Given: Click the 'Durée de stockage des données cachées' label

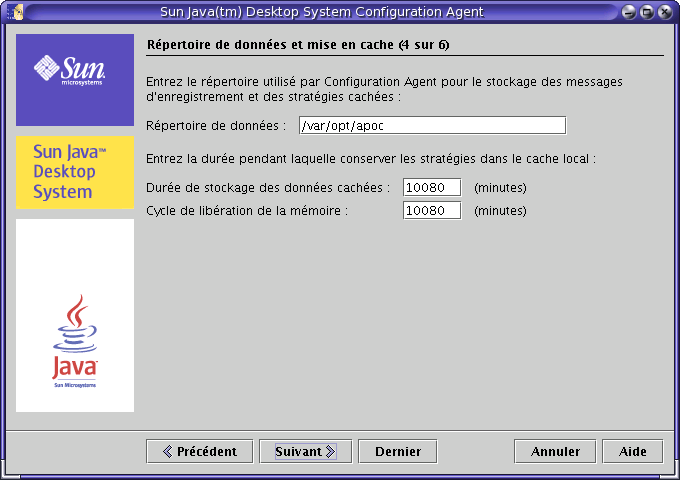Looking at the screenshot, I should [268, 188].
